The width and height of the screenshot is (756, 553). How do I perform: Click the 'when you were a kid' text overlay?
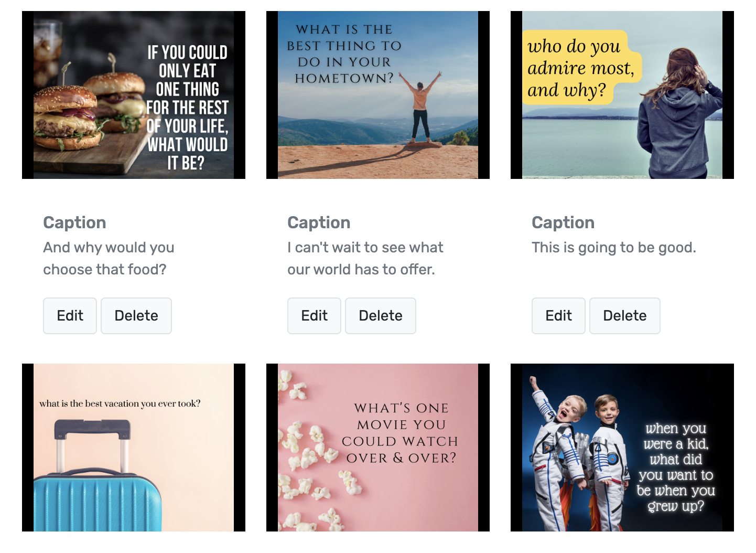[x=676, y=467]
